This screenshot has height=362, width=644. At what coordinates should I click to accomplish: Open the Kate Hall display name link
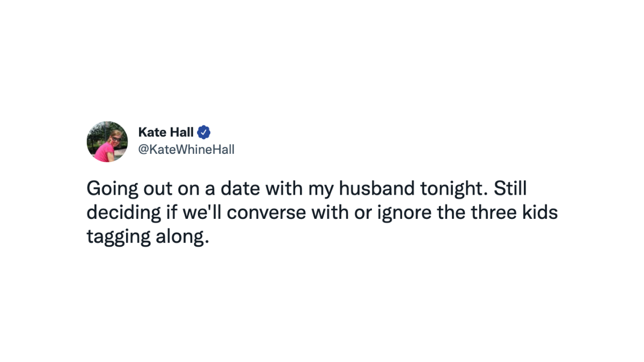(166, 132)
